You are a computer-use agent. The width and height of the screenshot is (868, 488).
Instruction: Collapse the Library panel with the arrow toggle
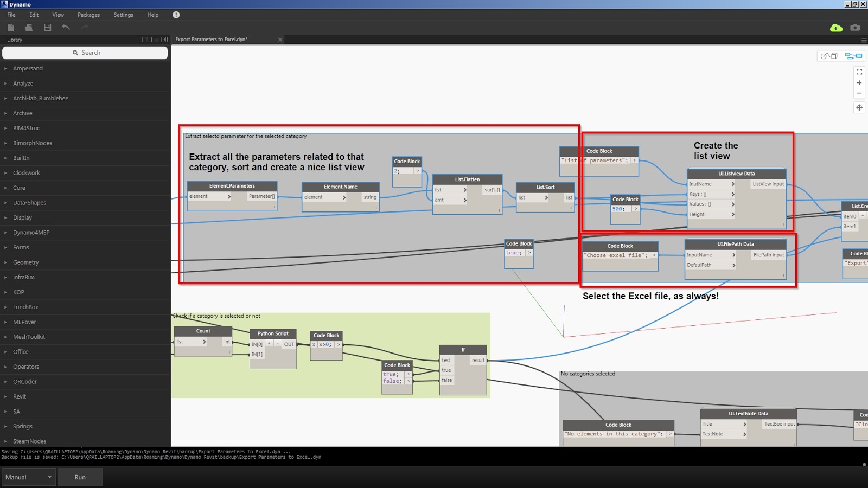(166, 40)
